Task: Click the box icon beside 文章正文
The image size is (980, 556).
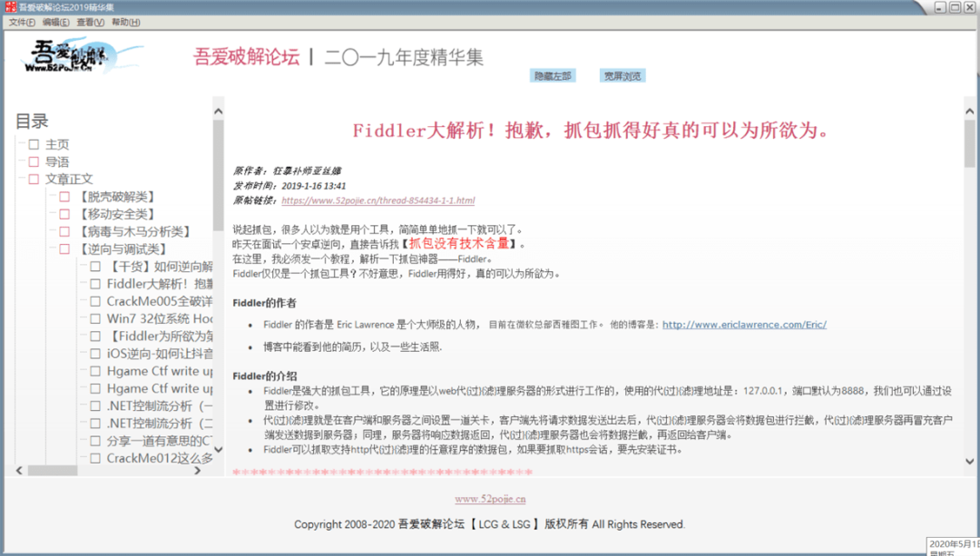Action: point(34,180)
